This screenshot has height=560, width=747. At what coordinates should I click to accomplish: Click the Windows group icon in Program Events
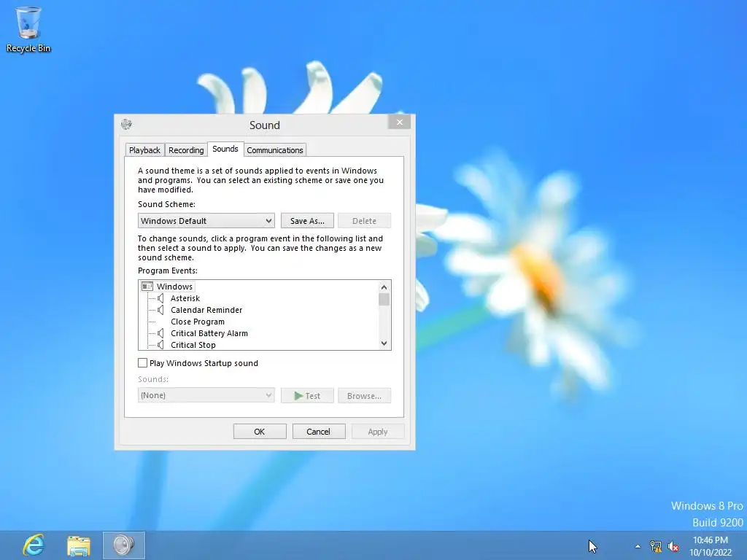(x=147, y=286)
